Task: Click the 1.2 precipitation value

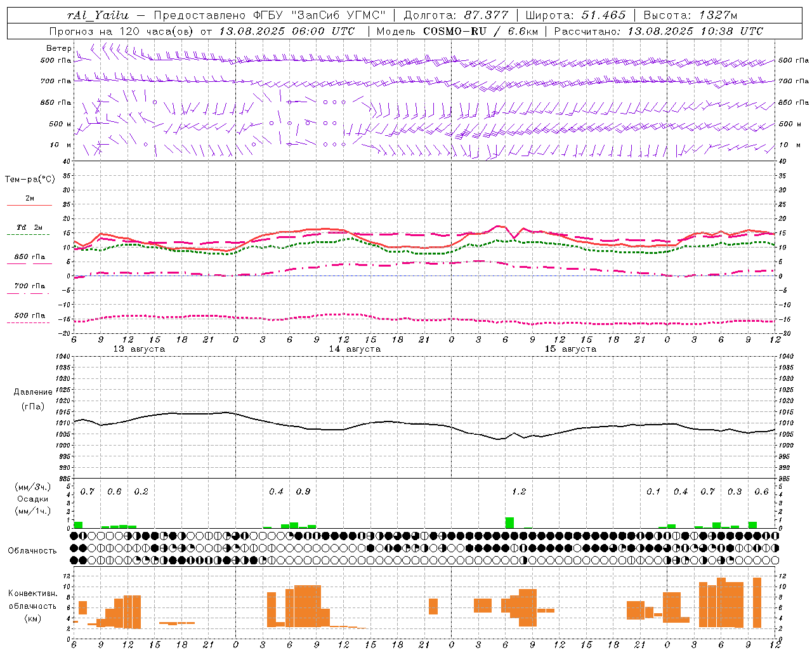Action: coord(518,492)
